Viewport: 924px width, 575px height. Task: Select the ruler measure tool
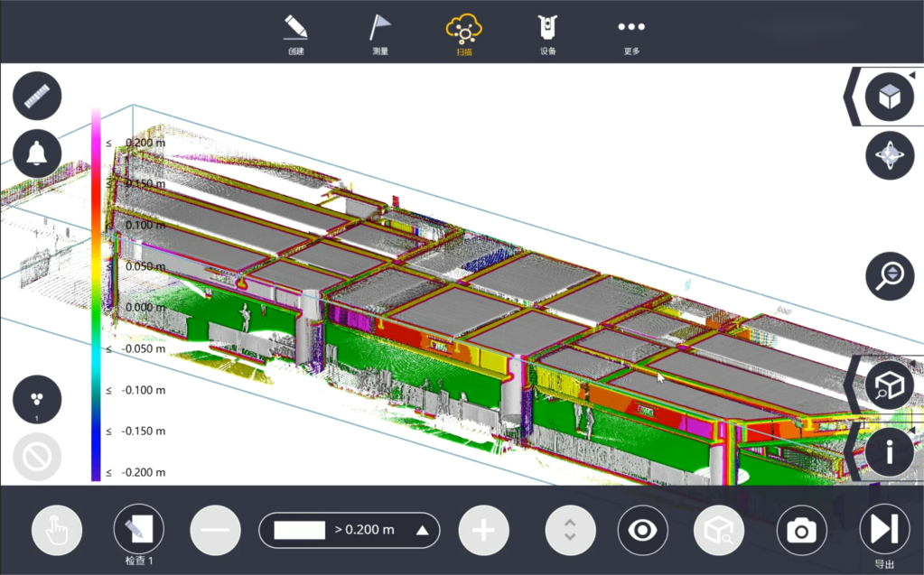[37, 96]
